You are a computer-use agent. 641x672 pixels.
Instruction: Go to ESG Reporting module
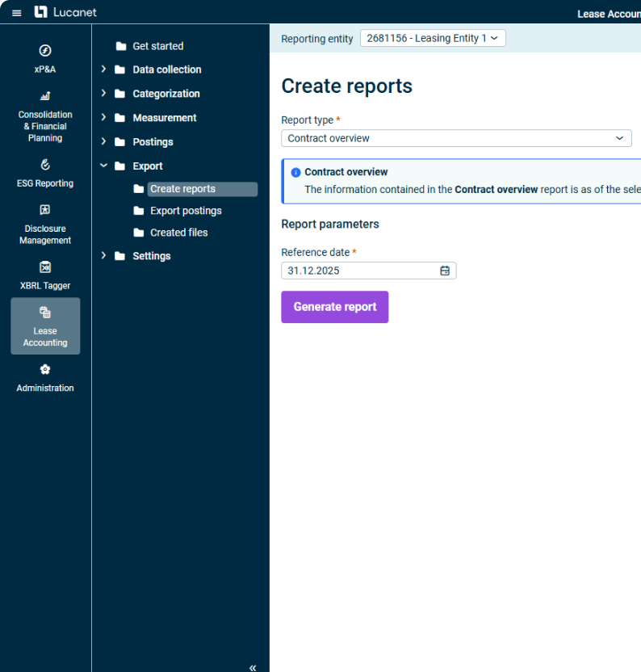(x=45, y=174)
